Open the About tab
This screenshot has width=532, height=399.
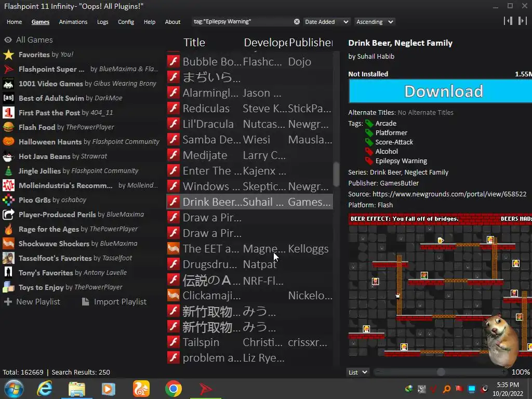click(x=172, y=22)
